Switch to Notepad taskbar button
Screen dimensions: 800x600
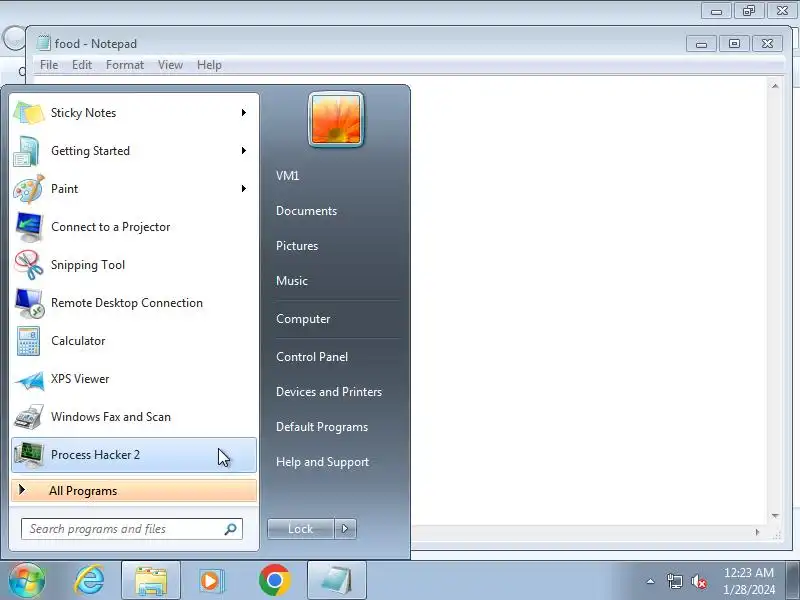click(337, 580)
